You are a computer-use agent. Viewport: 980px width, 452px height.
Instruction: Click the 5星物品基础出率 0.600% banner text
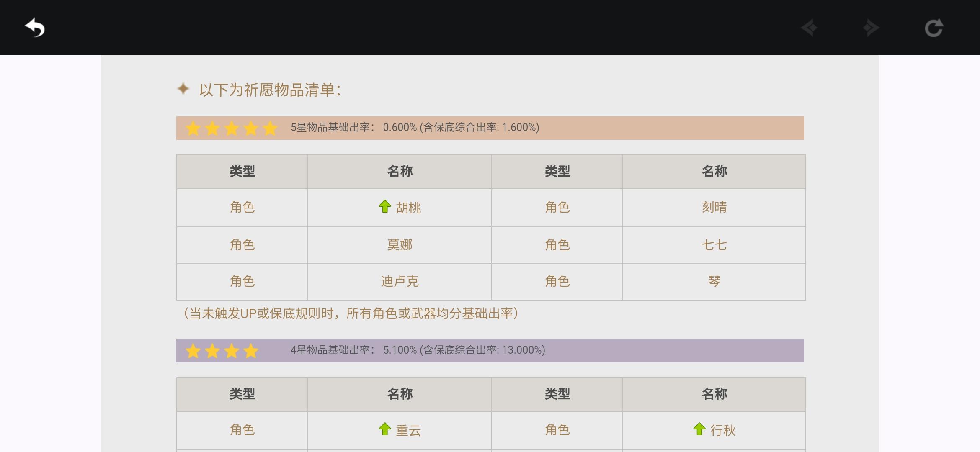[415, 127]
